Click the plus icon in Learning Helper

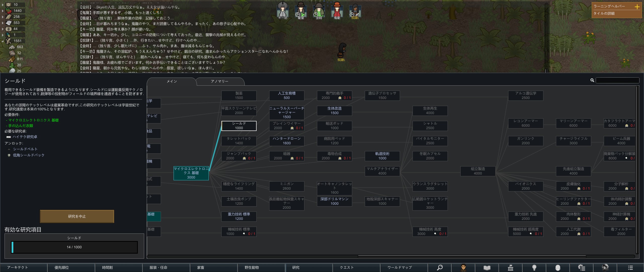coord(637,7)
